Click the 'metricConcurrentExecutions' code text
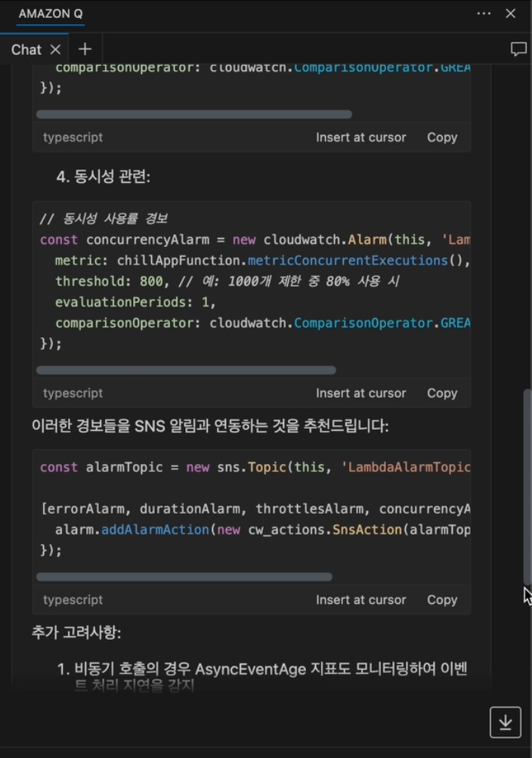Image resolution: width=532 pixels, height=758 pixels. coord(348,261)
